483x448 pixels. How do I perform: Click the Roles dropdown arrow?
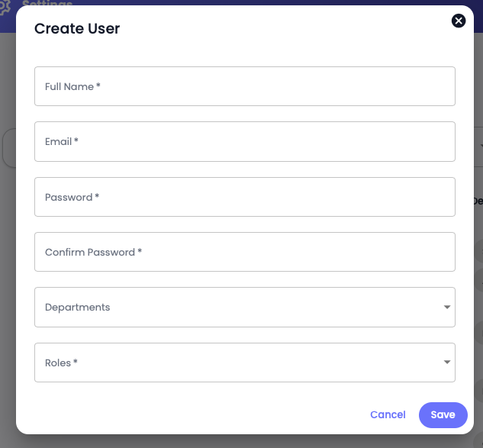447,362
